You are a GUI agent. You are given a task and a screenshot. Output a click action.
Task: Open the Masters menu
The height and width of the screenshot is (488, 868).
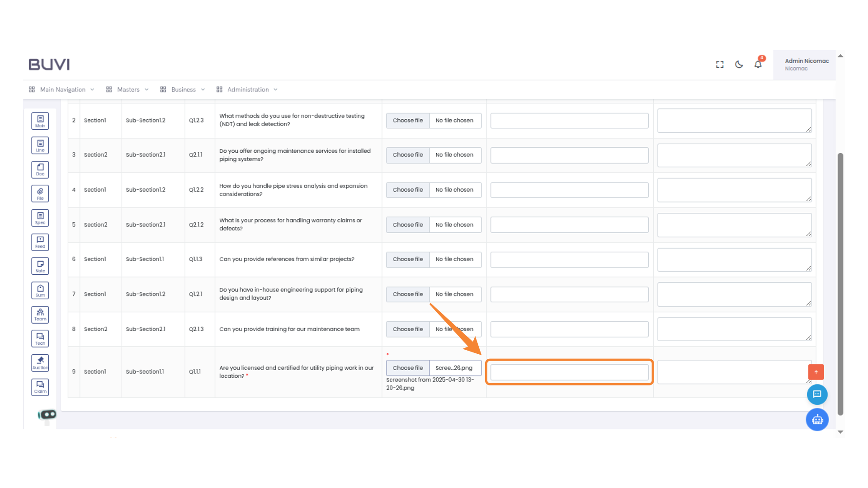(x=128, y=89)
